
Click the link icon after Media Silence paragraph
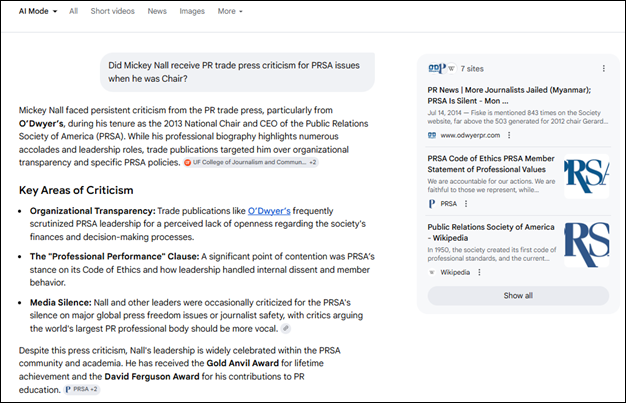(x=286, y=328)
